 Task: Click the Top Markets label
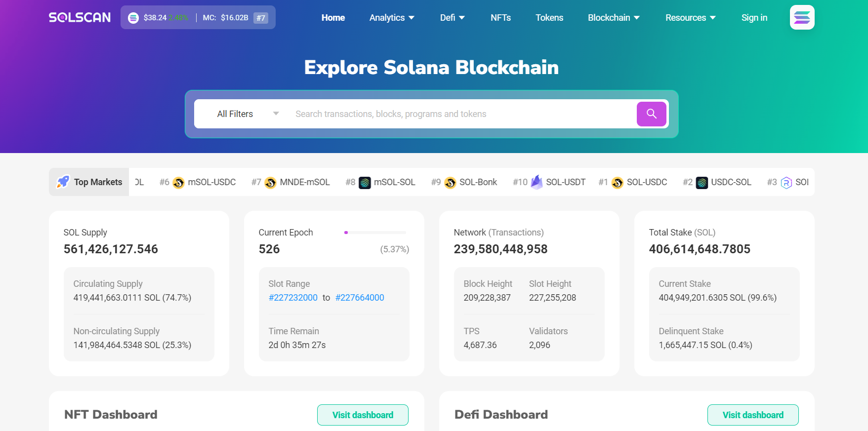point(98,182)
